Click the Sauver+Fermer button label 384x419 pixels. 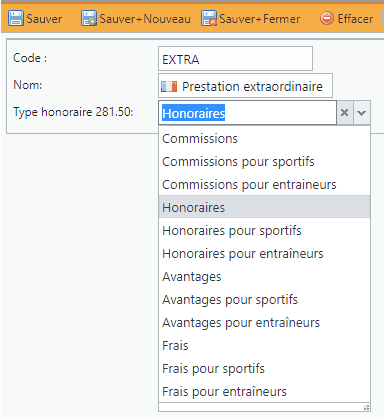260,19
